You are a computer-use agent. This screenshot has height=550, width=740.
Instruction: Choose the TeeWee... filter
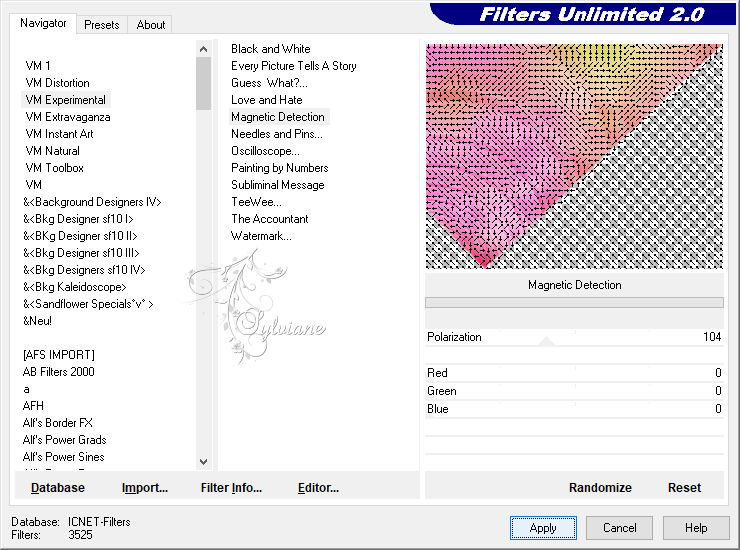coord(256,202)
